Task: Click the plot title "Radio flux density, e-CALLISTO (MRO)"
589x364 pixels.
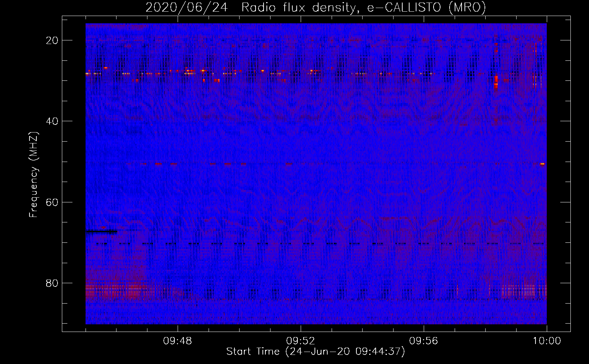Action: pos(364,8)
